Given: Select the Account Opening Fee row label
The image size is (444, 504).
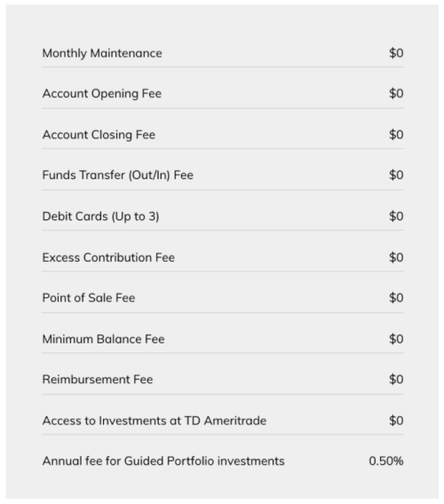Looking at the screenshot, I should (x=102, y=94).
